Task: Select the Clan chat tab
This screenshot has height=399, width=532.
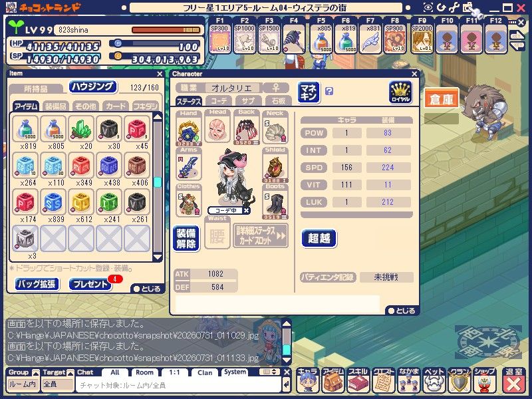Action: click(x=205, y=372)
